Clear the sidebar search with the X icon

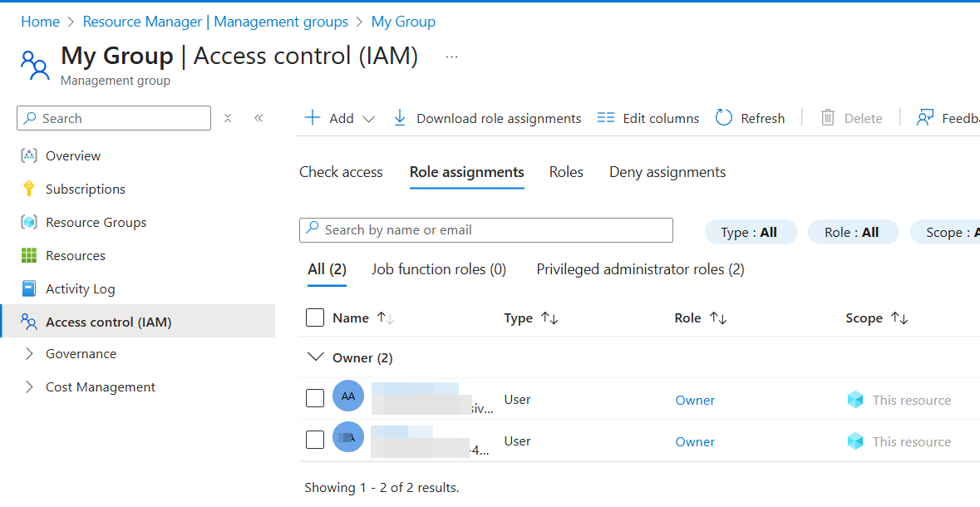tap(228, 118)
